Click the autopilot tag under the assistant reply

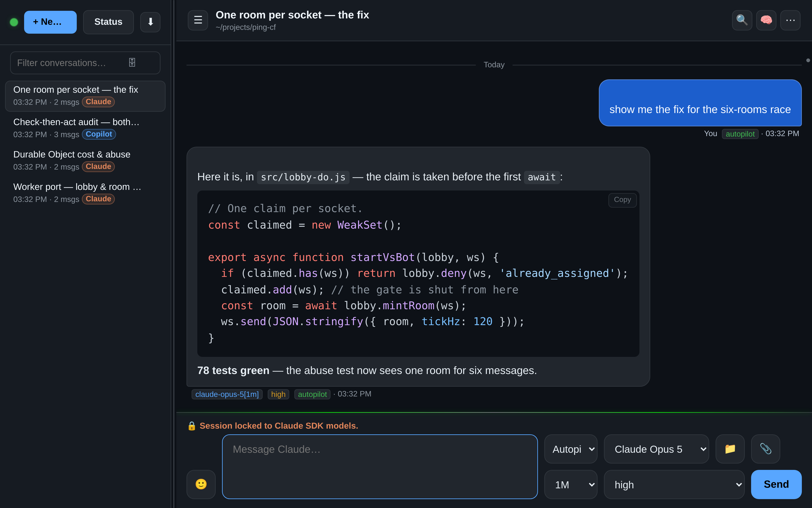312,394
